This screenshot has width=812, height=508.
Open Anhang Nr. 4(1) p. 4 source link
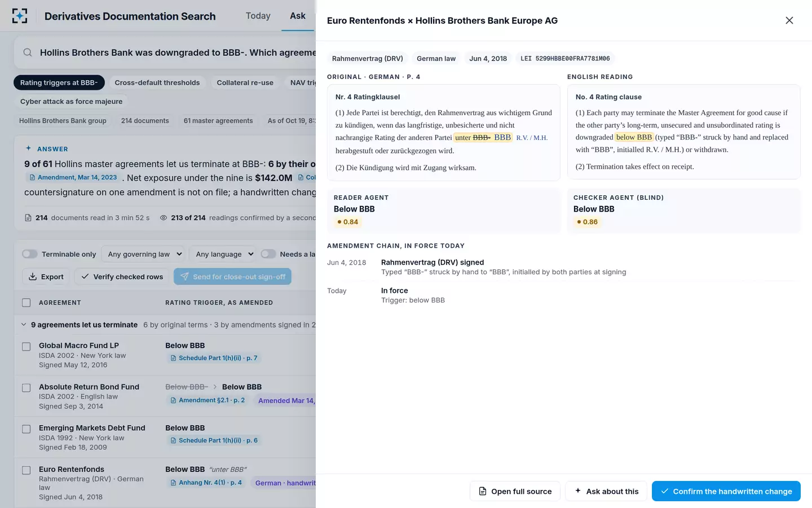(206, 483)
